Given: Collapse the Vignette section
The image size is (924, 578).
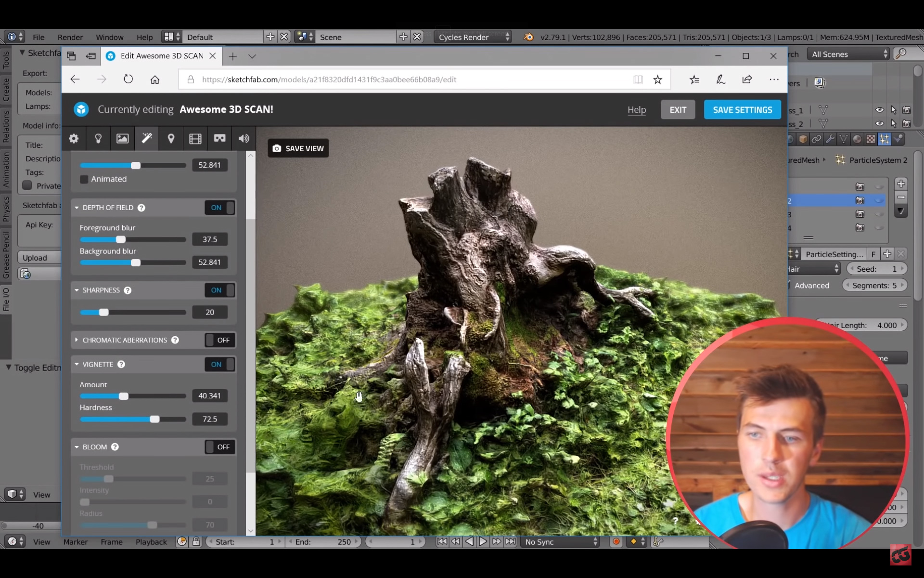Looking at the screenshot, I should pyautogui.click(x=77, y=365).
